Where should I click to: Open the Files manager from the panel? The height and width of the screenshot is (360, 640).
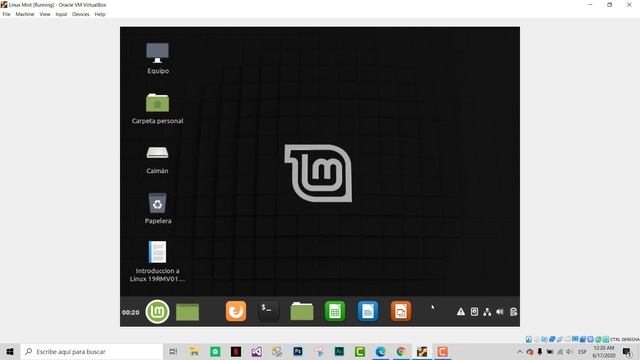click(302, 311)
